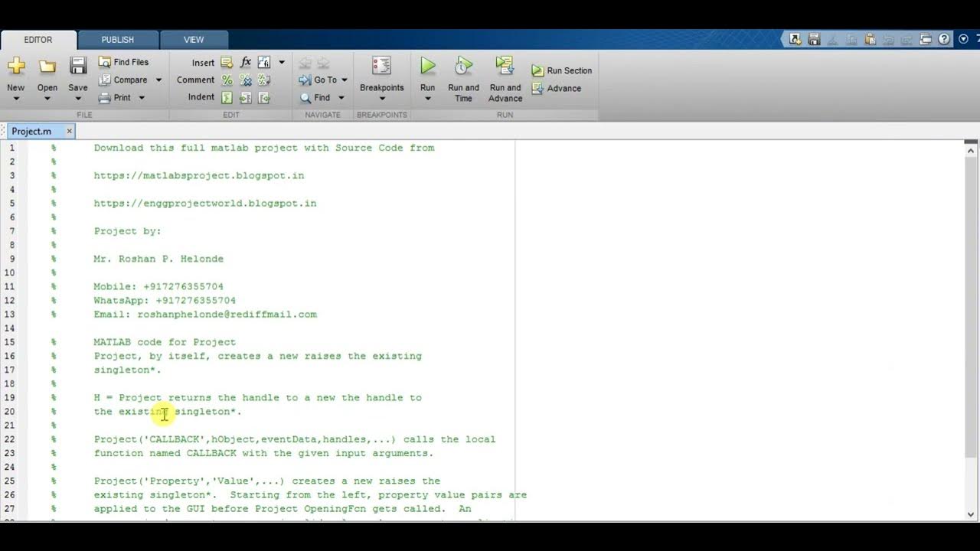The height and width of the screenshot is (551, 980).
Task: Open the New dropdown arrow
Action: point(16,99)
